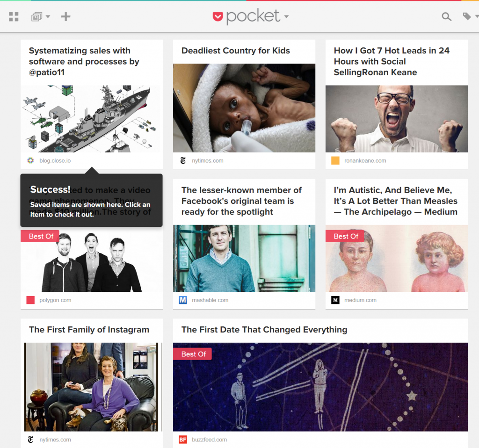Click the "Success!" tooltip heading
The height and width of the screenshot is (448, 479).
pos(50,190)
